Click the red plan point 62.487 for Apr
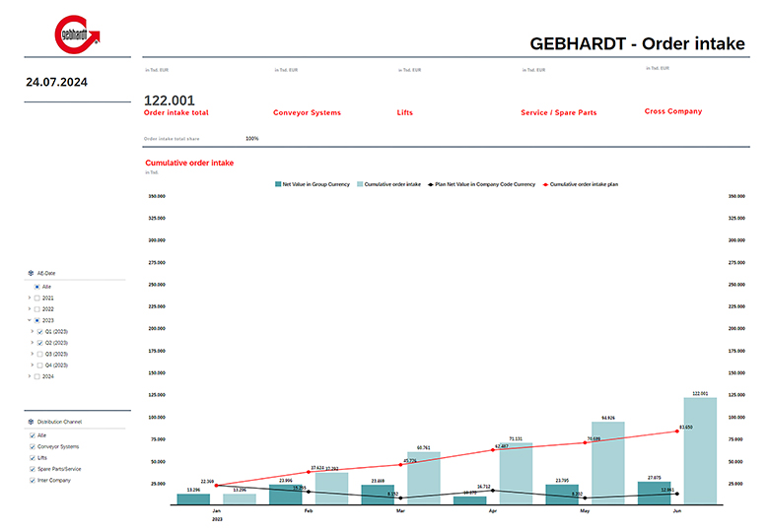Viewport: 769px width, 532px height. point(493,449)
